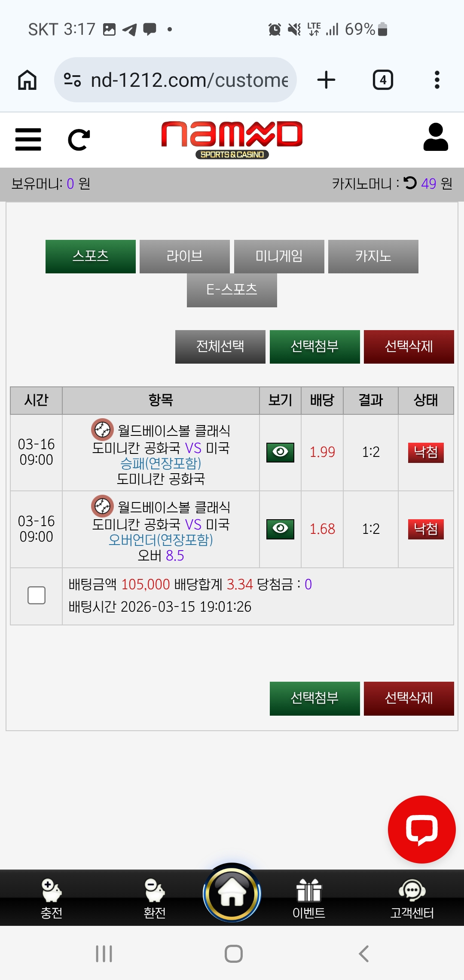
Task: Tick the bet slip checkbox
Action: (37, 595)
